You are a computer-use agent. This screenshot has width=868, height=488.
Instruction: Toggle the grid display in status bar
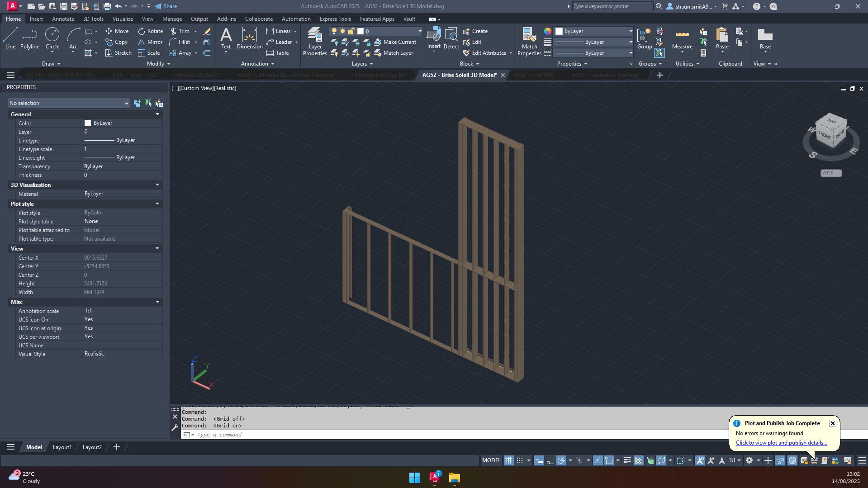509,460
